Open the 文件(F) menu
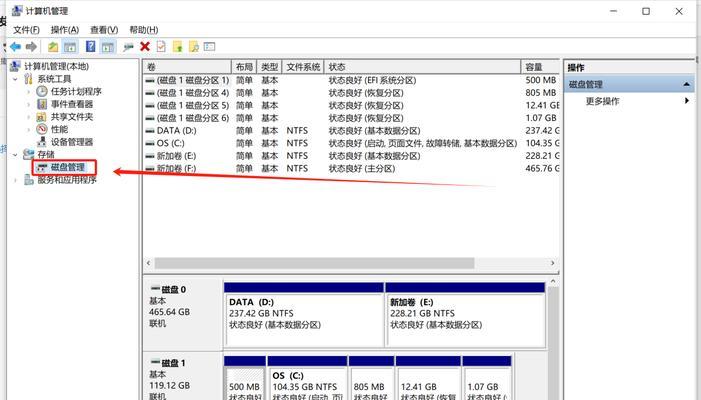 (26, 30)
